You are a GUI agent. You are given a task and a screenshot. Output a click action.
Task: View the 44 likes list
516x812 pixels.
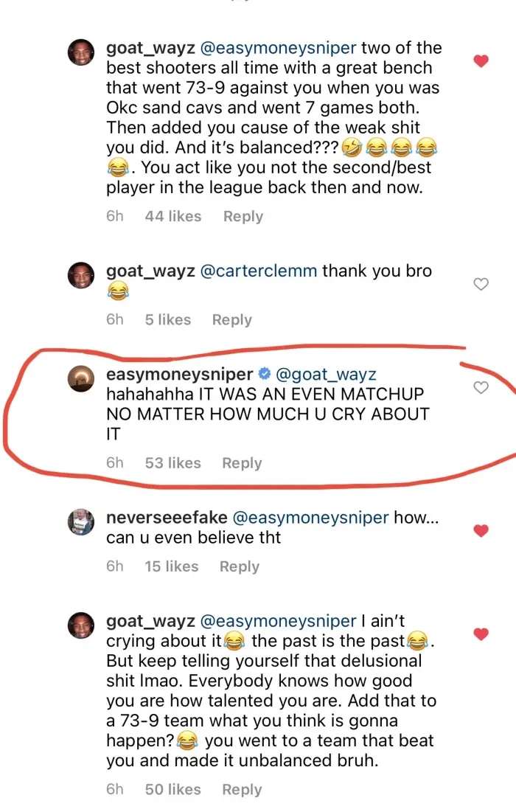172,216
